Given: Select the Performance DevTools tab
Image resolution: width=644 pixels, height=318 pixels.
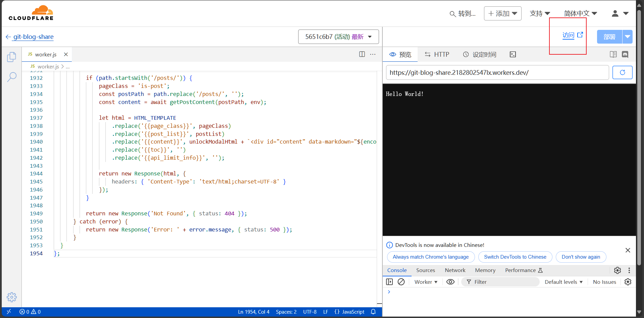Looking at the screenshot, I should [x=524, y=270].
